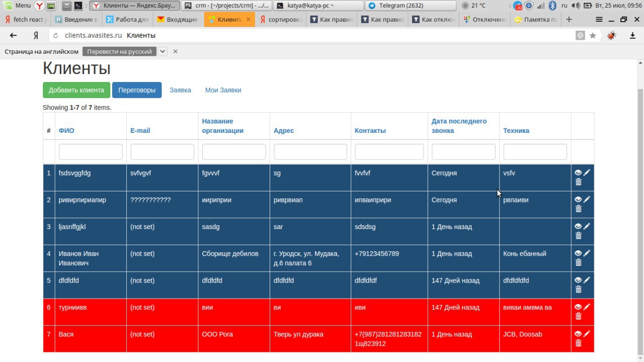
Task: Click the green Добавить клиента button
Action: [x=76, y=90]
